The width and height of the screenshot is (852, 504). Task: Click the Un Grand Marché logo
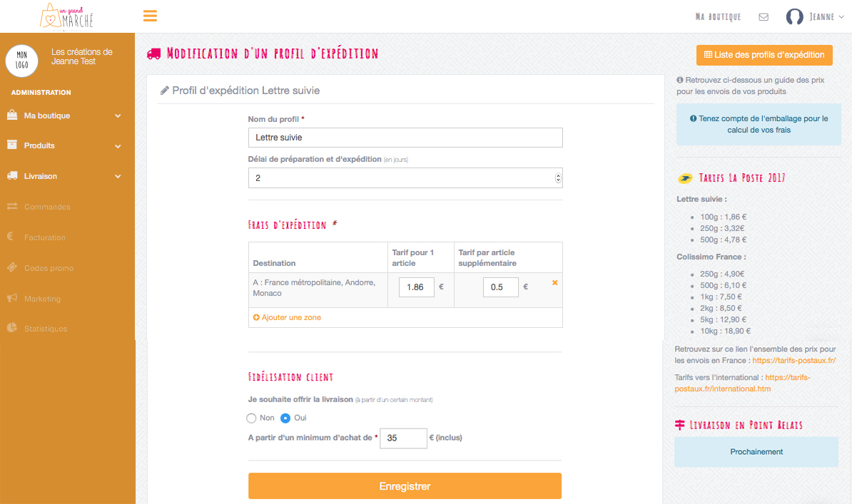pyautogui.click(x=67, y=16)
